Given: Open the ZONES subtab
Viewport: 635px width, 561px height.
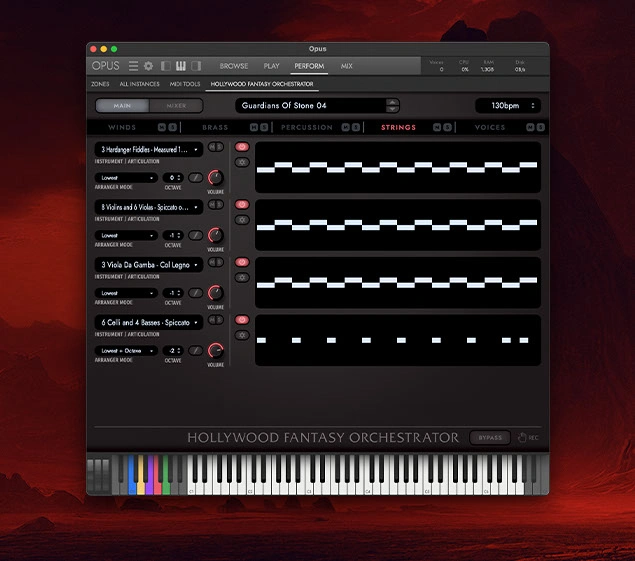Looking at the screenshot, I should pyautogui.click(x=100, y=84).
